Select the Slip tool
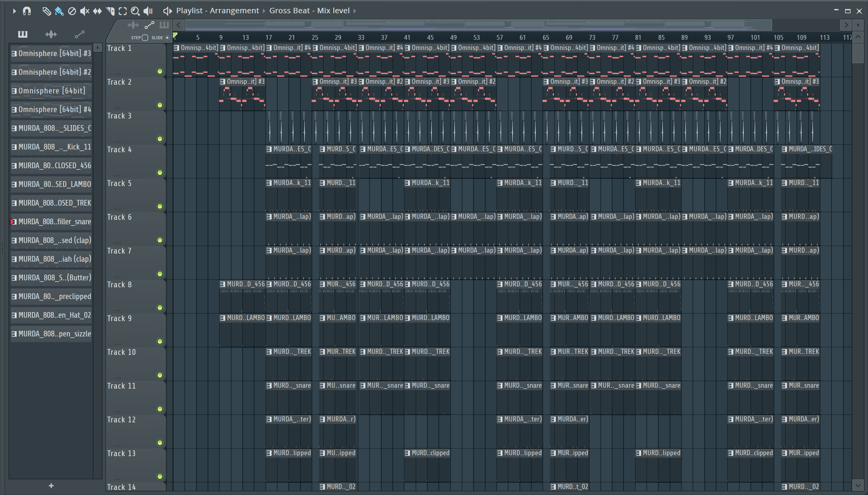 coord(97,11)
